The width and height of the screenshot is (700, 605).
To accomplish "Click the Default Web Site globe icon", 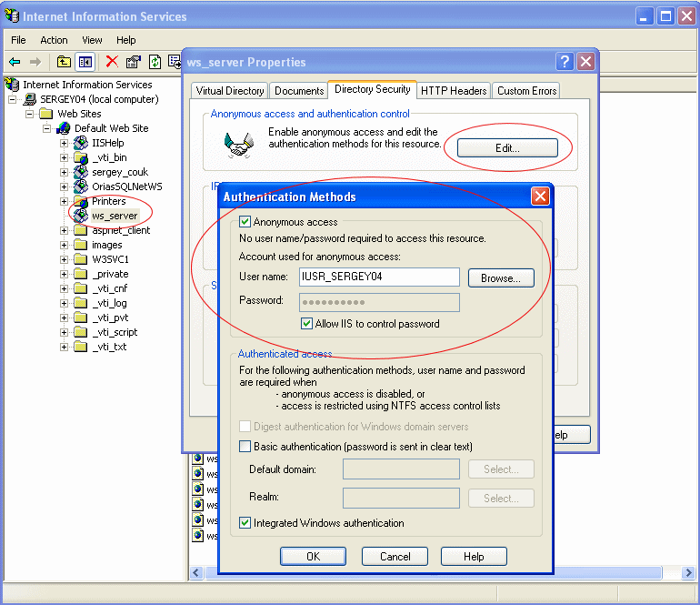I will tap(64, 128).
